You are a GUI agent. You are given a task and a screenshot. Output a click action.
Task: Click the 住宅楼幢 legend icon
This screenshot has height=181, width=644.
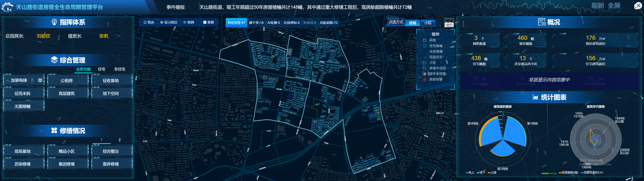(424, 46)
